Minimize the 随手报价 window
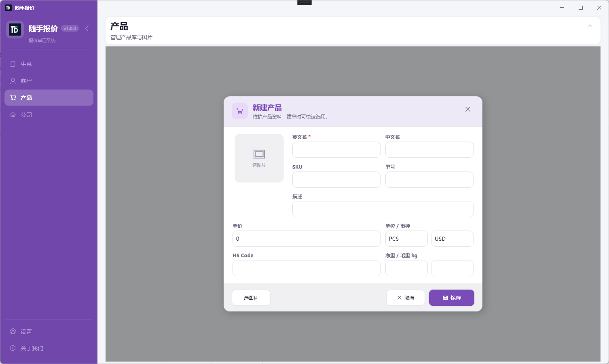 562,8
